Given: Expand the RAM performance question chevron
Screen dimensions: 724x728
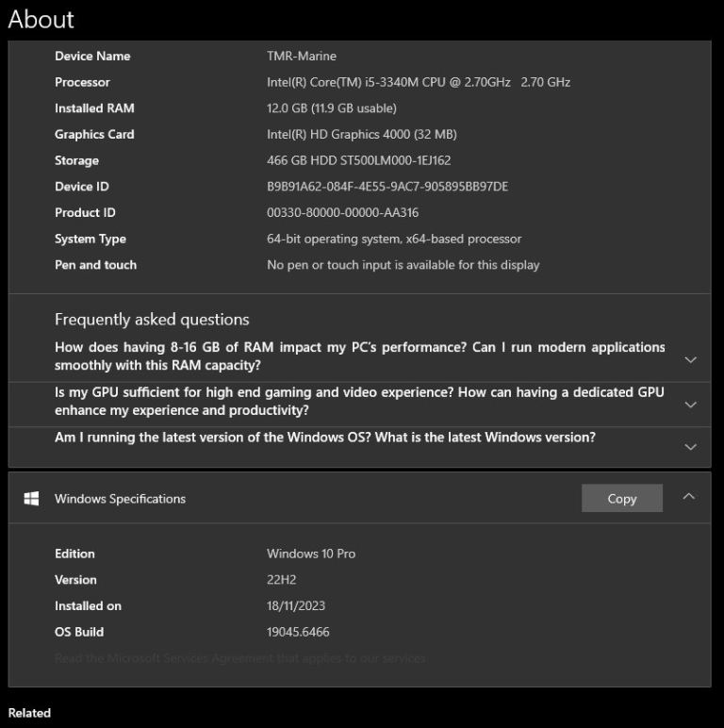Looking at the screenshot, I should click(x=690, y=359).
